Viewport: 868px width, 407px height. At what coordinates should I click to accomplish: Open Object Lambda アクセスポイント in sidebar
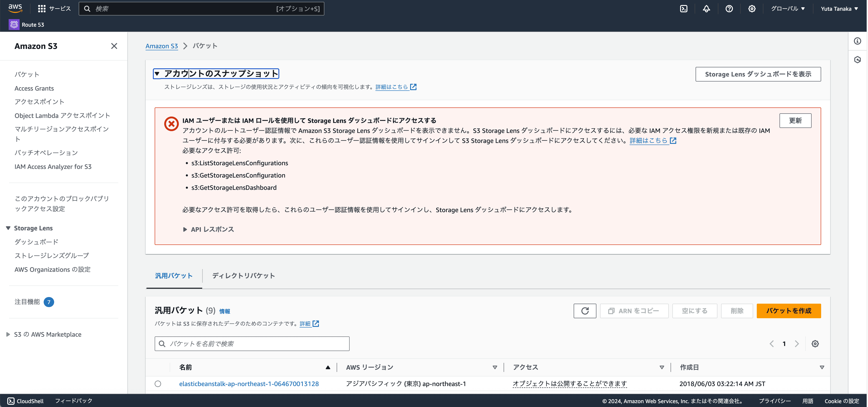(x=62, y=116)
